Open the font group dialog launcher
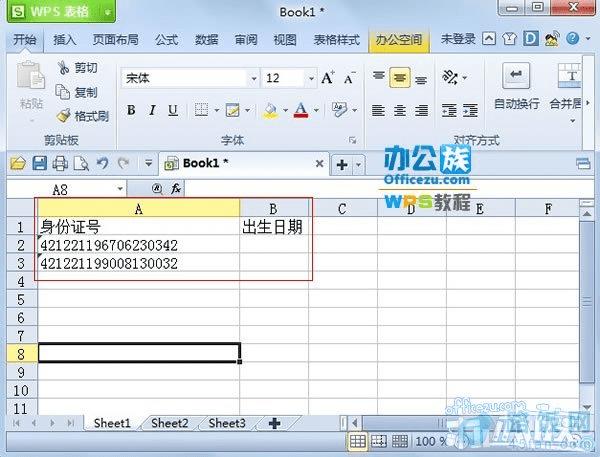Image resolution: width=600 pixels, height=457 pixels. pyautogui.click(x=352, y=140)
